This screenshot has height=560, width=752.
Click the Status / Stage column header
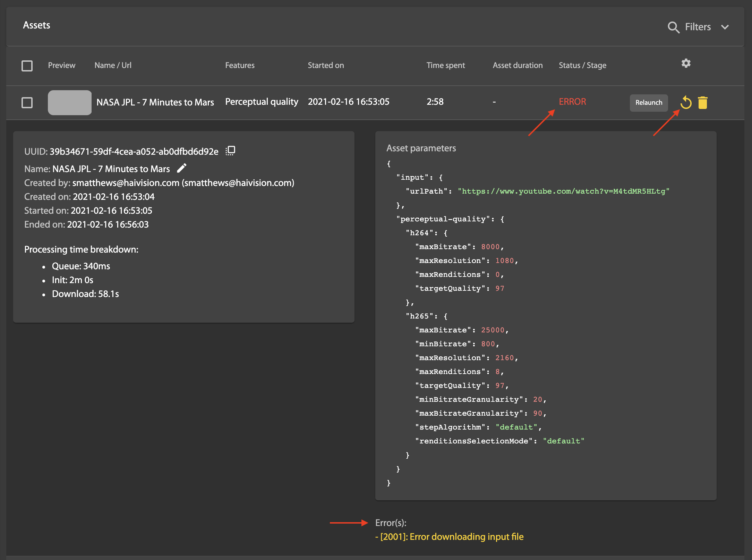[x=582, y=65]
